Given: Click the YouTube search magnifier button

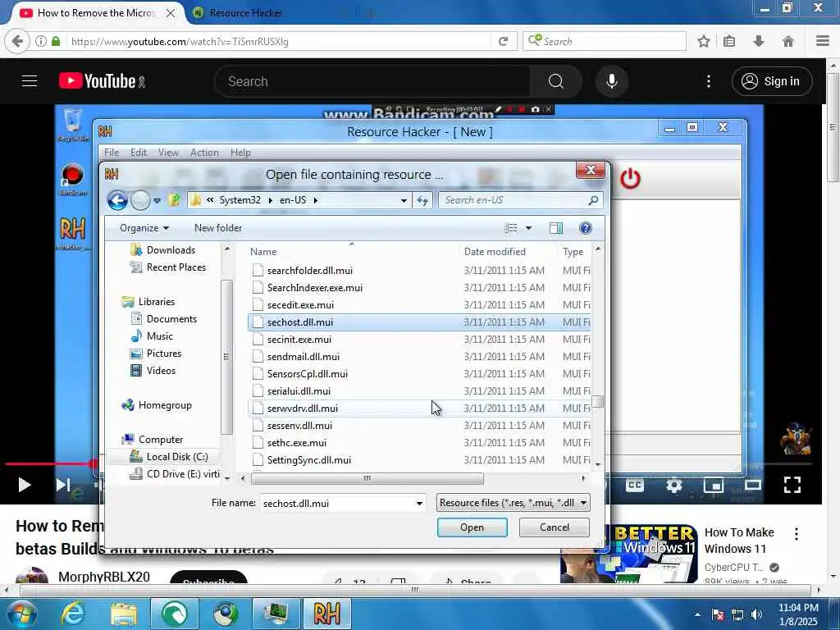Looking at the screenshot, I should [x=556, y=81].
